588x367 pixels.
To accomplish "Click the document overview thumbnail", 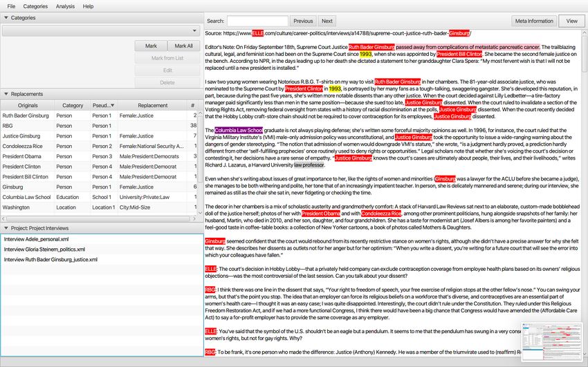I will click(551, 342).
